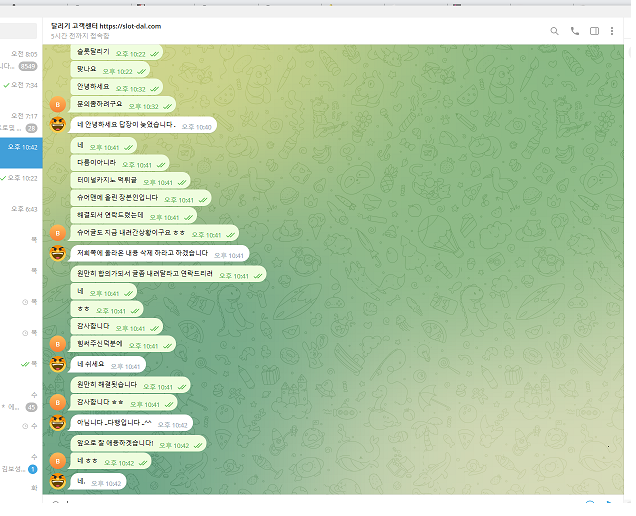Click the '터미널카지노 먹튀글' message bubble
The width and height of the screenshot is (636, 516).
point(130,181)
